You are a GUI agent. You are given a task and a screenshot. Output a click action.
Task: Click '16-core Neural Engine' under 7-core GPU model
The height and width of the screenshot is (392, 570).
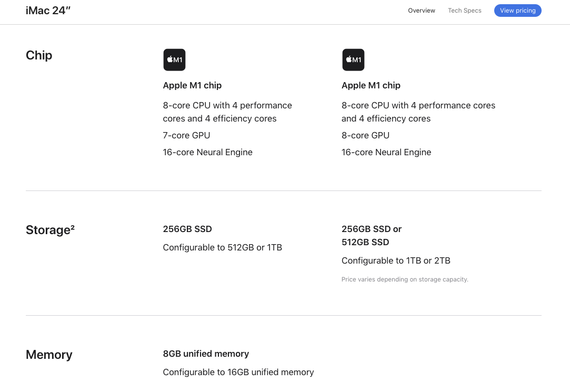point(207,152)
